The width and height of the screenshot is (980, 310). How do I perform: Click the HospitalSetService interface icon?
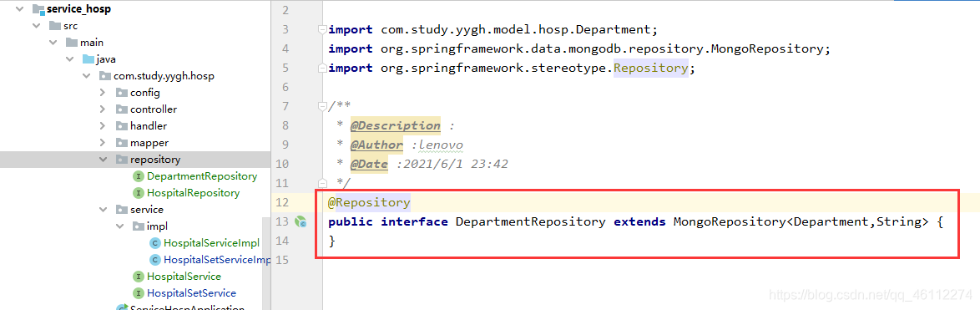pos(138,292)
